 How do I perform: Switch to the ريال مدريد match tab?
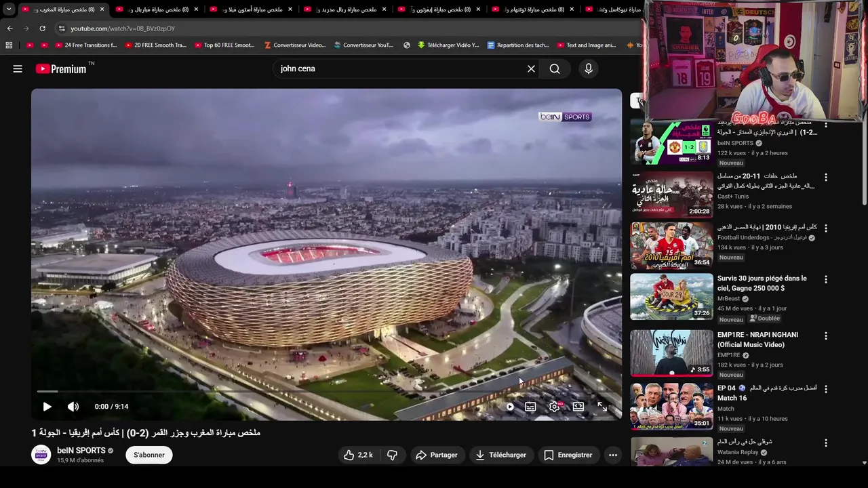[344, 9]
